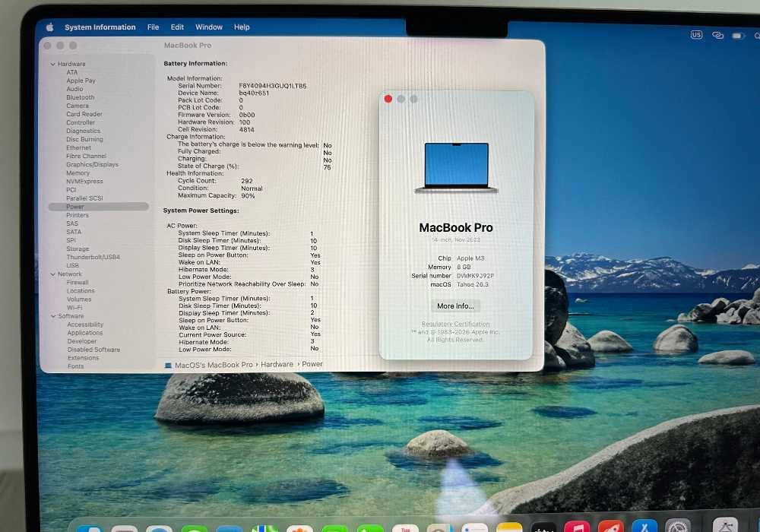Select Diagnostics in the sidebar
This screenshot has height=532, width=760.
pos(84,131)
